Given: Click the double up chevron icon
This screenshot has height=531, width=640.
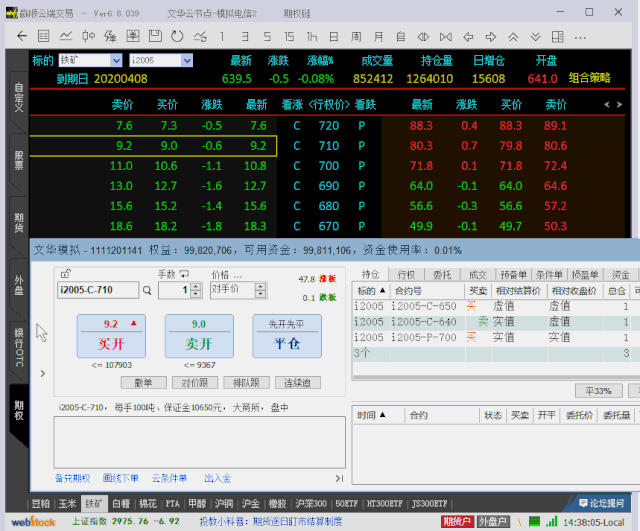Looking at the screenshot, I should pyautogui.click(x=513, y=37).
